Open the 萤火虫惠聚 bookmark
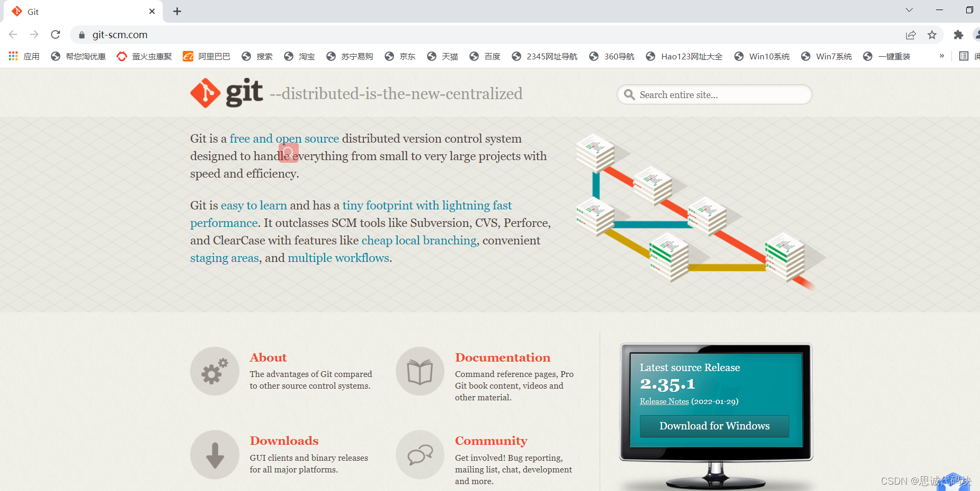This screenshot has width=980, height=491. click(x=145, y=56)
